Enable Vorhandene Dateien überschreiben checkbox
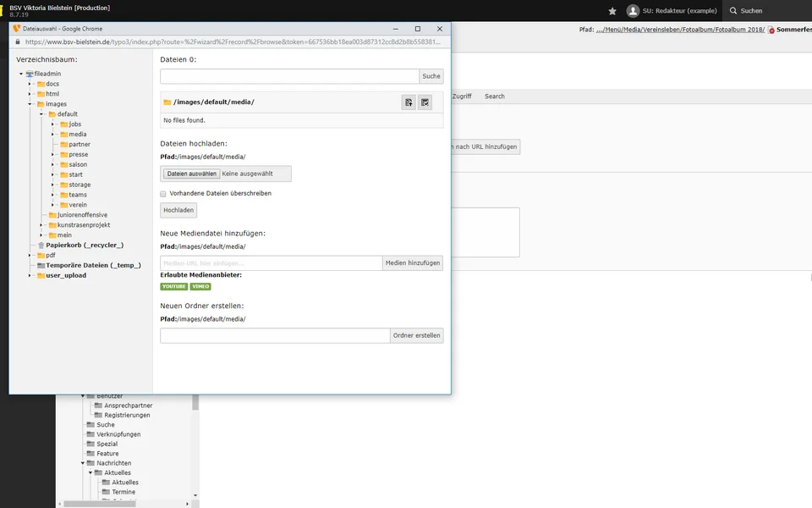 pyautogui.click(x=163, y=194)
